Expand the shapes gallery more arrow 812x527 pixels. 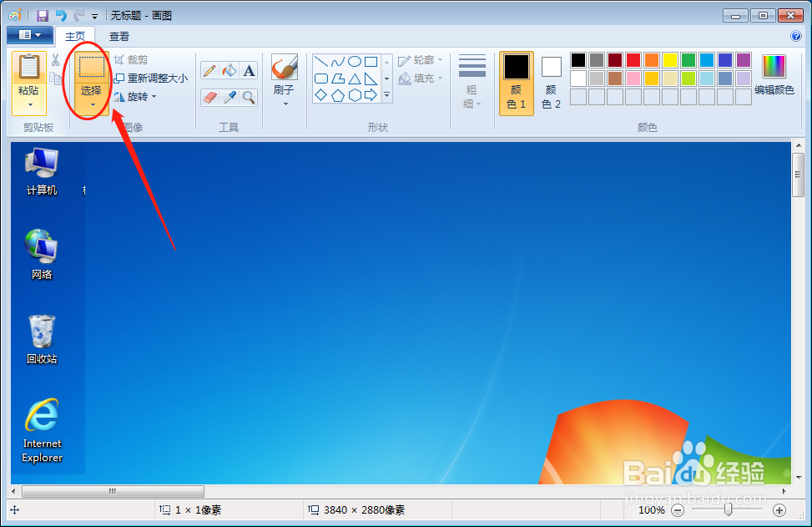(x=386, y=95)
